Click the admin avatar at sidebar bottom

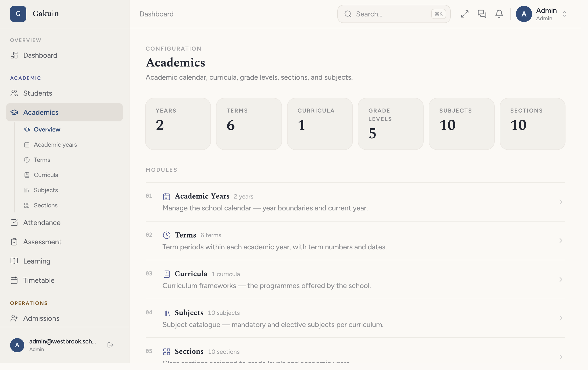coord(17,345)
